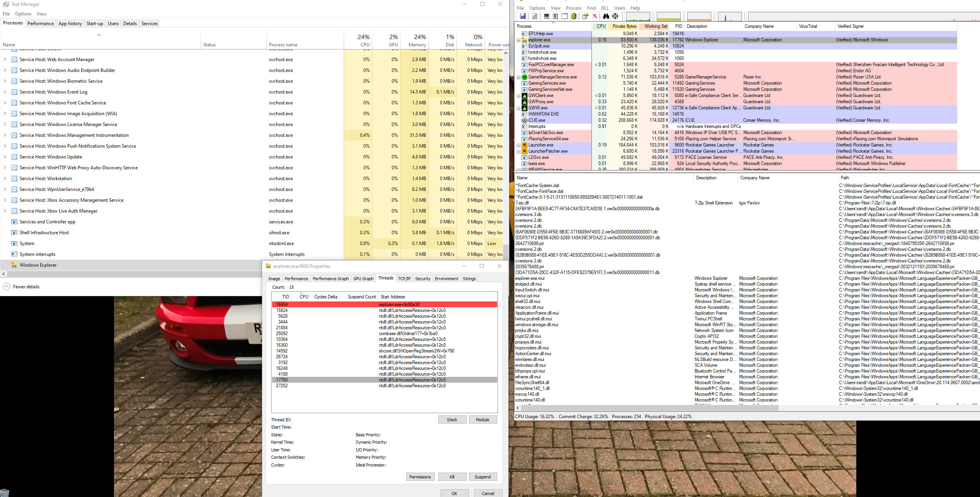980x497 pixels.
Task: Click the Properties toolbar icon with hand
Action: pyautogui.click(x=585, y=16)
